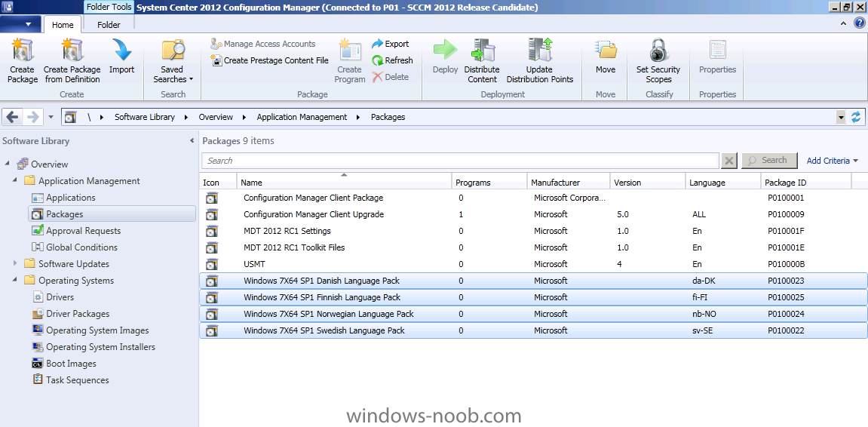Sort by the Name column header
The width and height of the screenshot is (868, 427).
tap(344, 183)
